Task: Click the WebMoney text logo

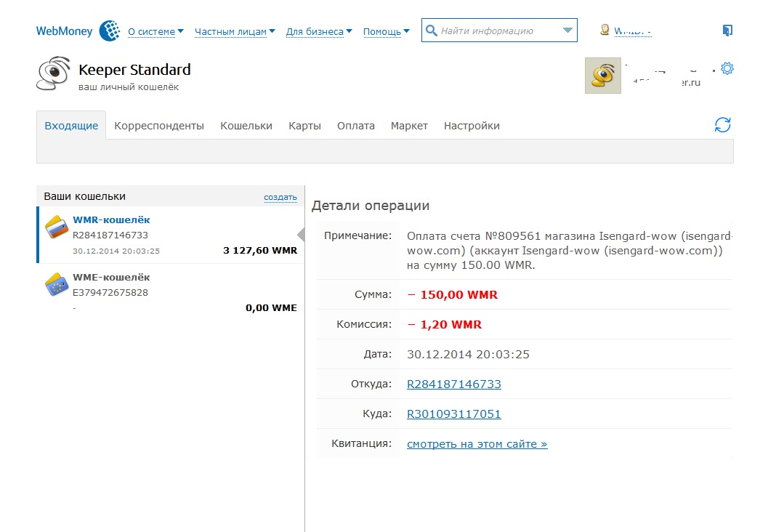Action: (x=64, y=31)
